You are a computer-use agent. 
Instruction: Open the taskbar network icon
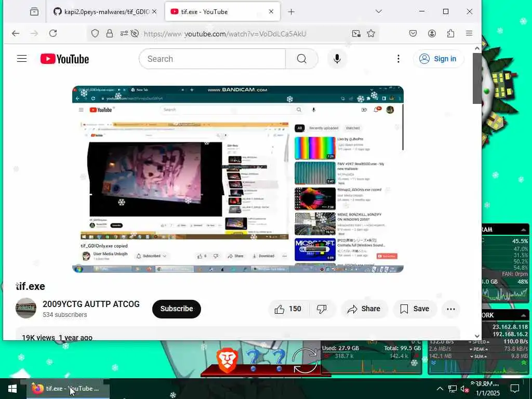pos(453,389)
